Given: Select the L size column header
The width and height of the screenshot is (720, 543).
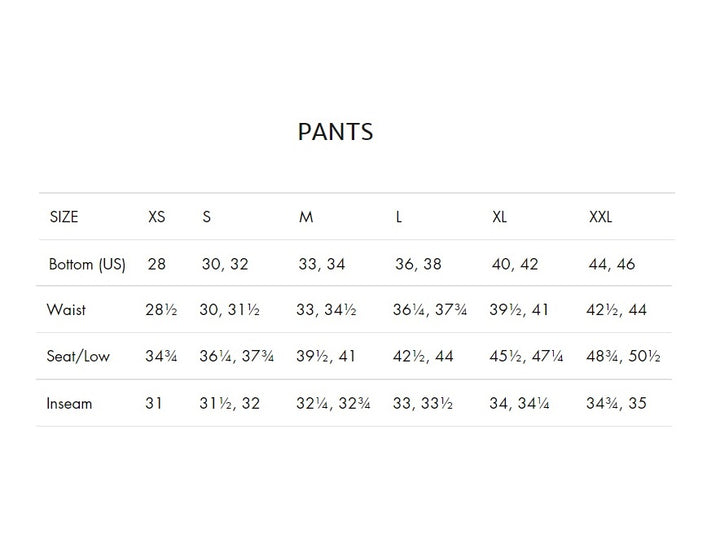Looking at the screenshot, I should (399, 217).
